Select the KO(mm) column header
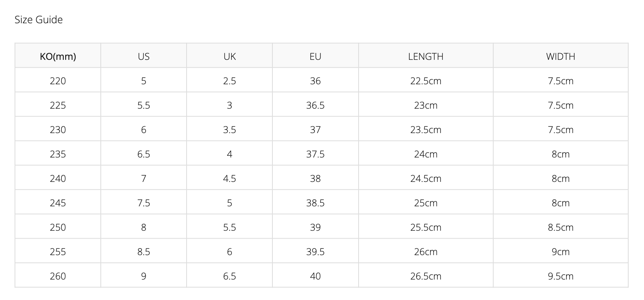Image resolution: width=644 pixels, height=300 pixels. [x=58, y=56]
